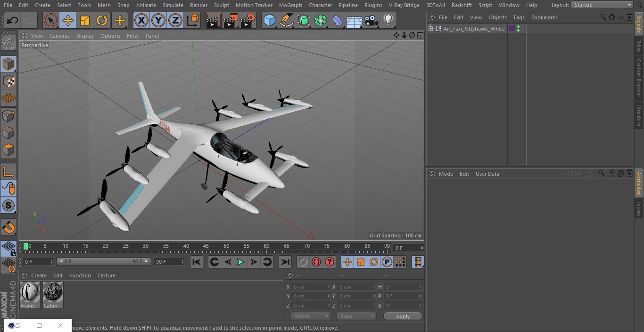Open the Content Browser side tab

click(639, 78)
